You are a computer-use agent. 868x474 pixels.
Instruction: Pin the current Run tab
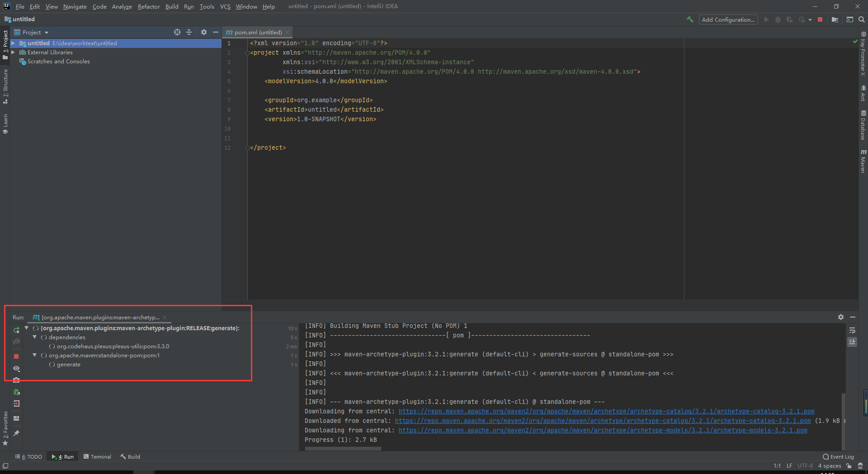click(16, 433)
